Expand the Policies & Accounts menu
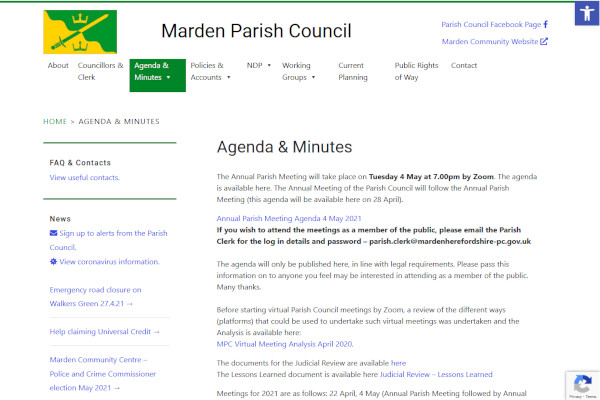The image size is (600, 400). [229, 77]
